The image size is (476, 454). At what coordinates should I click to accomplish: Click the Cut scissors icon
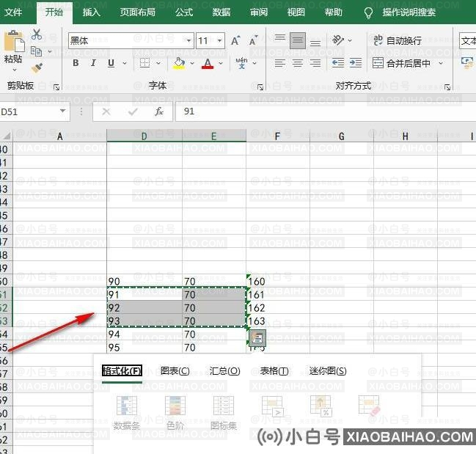pyautogui.click(x=37, y=34)
